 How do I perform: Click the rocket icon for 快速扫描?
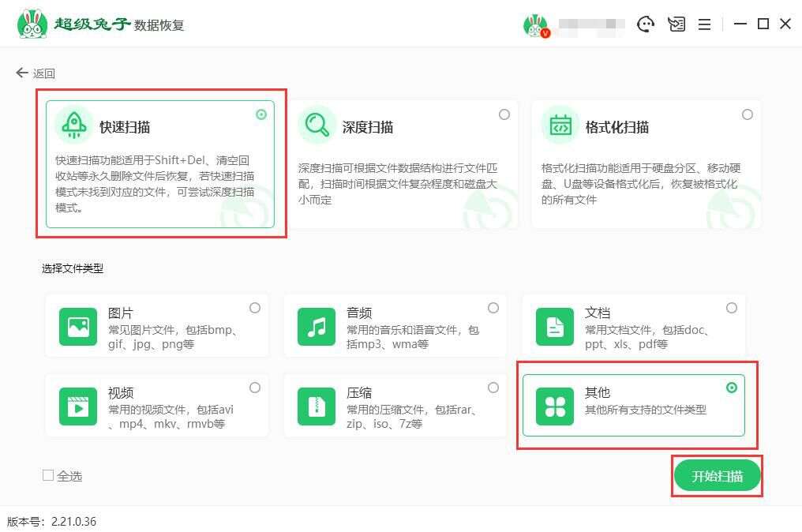pos(74,126)
